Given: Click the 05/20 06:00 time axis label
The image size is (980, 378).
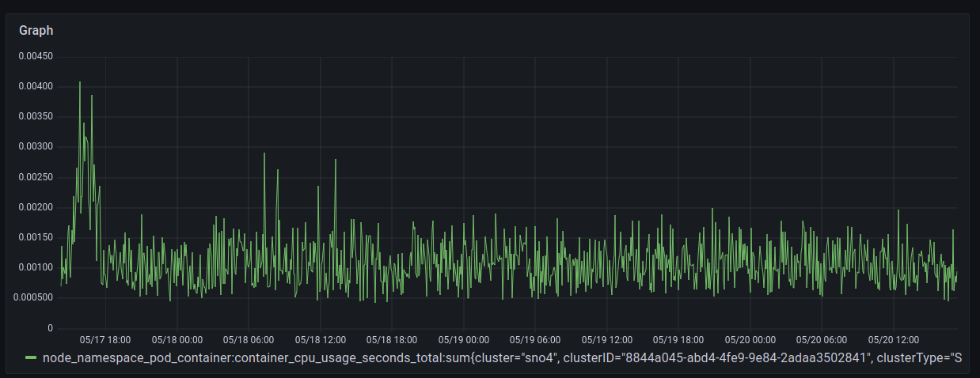Looking at the screenshot, I should (x=822, y=339).
